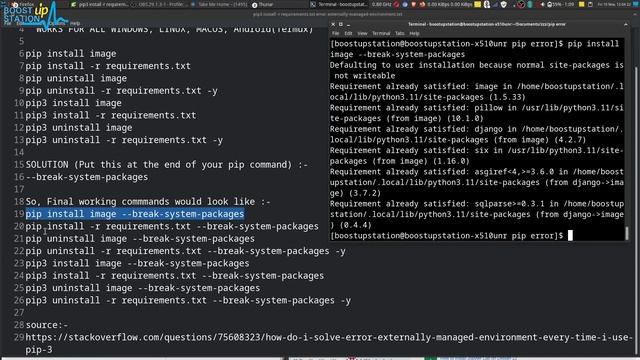The image size is (640, 360).
Task: Click the text editor icon in the taskbar
Action: (x=73, y=4)
